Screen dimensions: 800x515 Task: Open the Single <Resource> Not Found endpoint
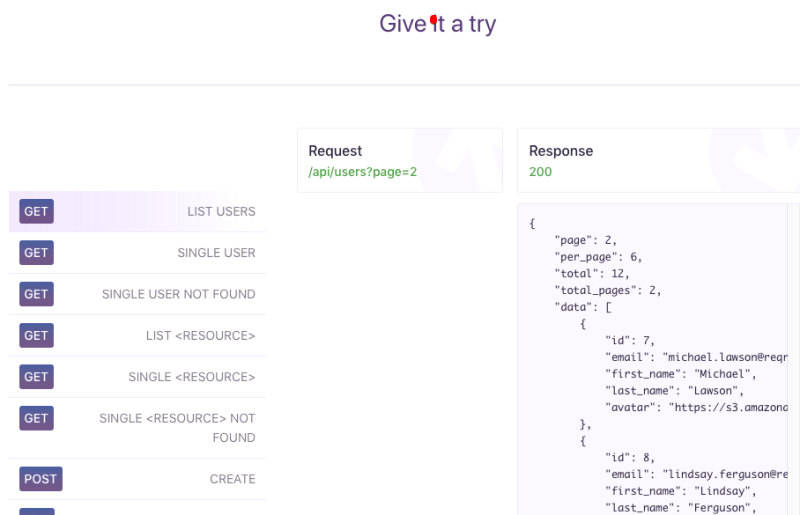point(137,428)
